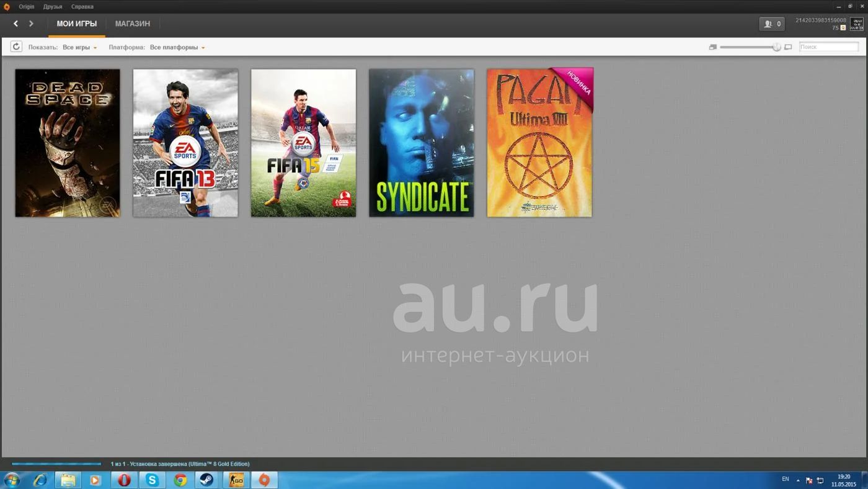Open Windows Explorer from taskbar
Image resolution: width=868 pixels, height=489 pixels.
point(68,480)
